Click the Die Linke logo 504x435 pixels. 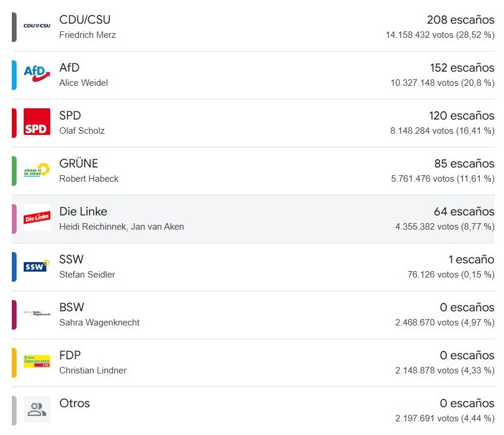click(x=37, y=218)
